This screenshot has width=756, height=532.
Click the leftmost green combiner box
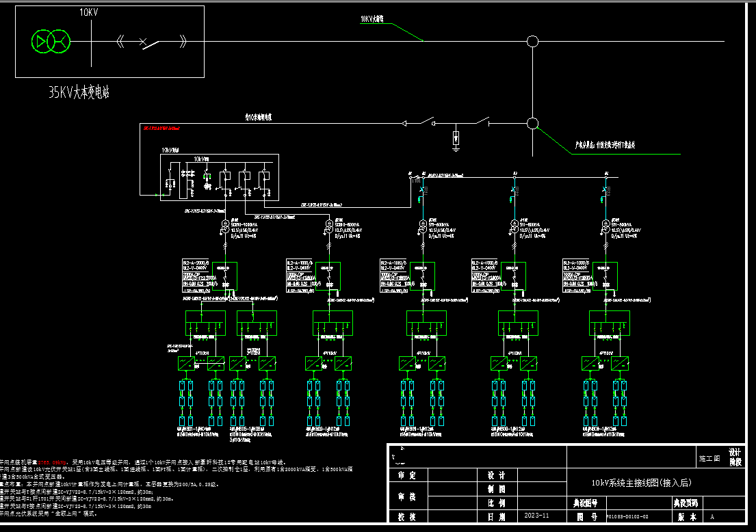[205, 323]
